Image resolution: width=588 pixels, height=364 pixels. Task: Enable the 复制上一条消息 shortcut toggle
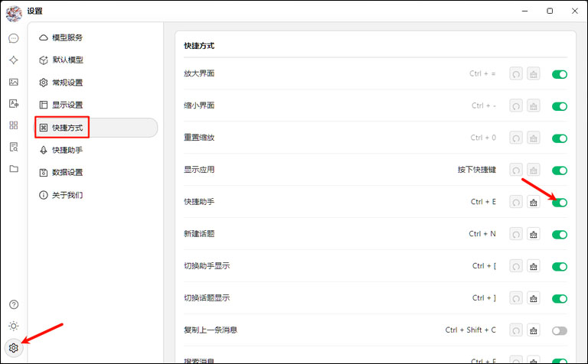pyautogui.click(x=560, y=330)
